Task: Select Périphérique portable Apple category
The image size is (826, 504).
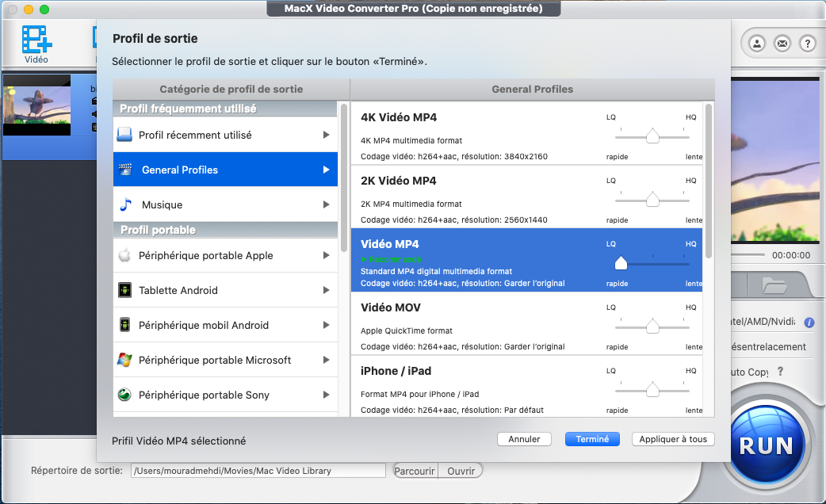Action: click(225, 255)
